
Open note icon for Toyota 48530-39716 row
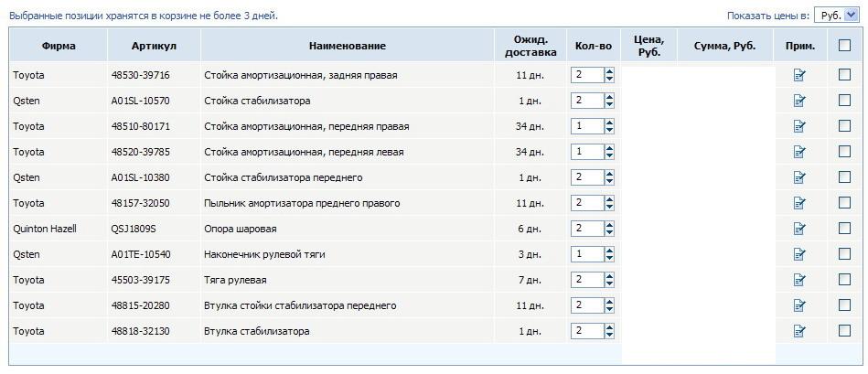tap(799, 75)
